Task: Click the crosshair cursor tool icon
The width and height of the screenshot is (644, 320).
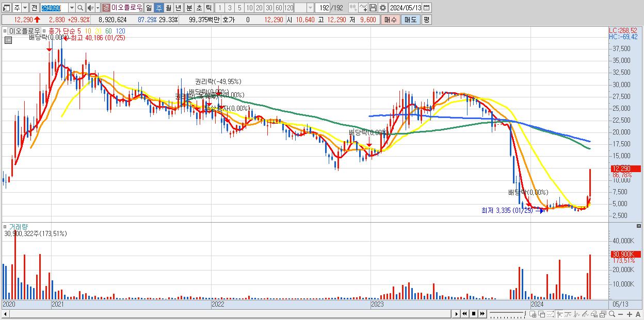Action: (559, 314)
